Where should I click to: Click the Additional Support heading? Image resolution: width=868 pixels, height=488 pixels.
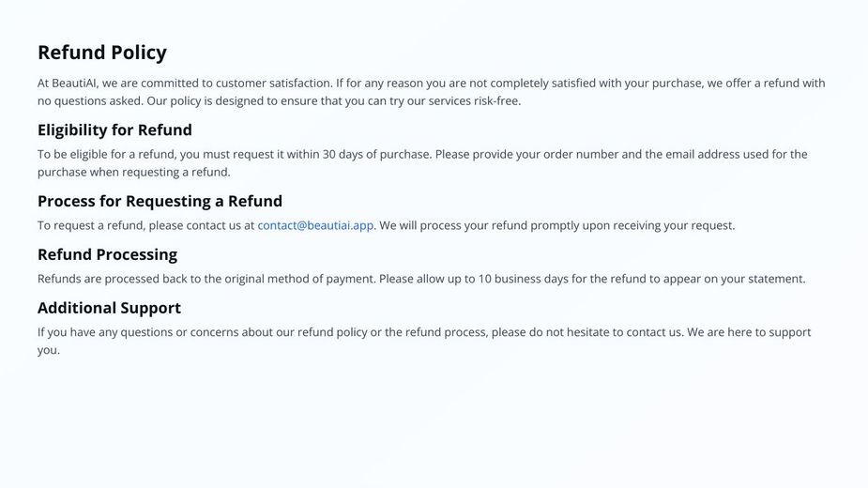[109, 308]
